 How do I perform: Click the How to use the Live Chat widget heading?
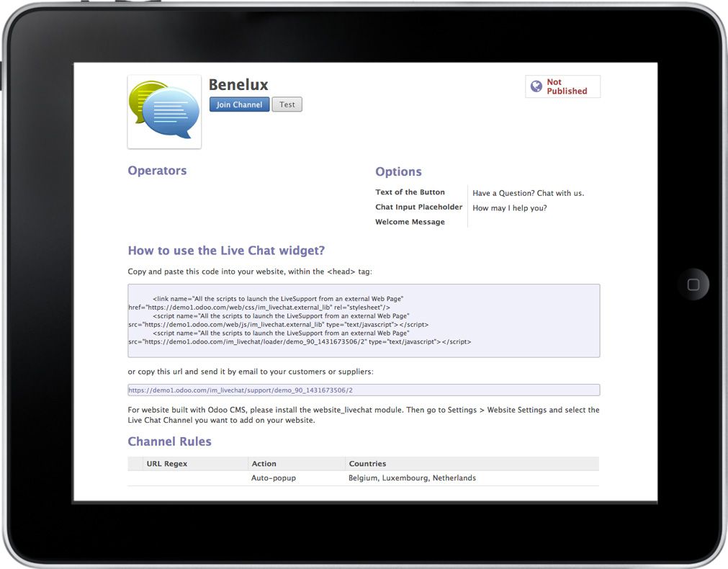coord(226,251)
